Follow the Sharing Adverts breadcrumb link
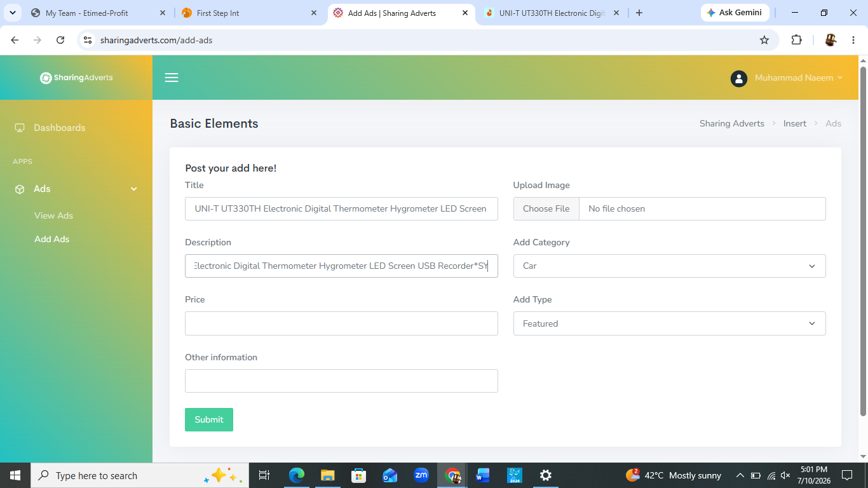This screenshot has height=488, width=868. (x=732, y=124)
